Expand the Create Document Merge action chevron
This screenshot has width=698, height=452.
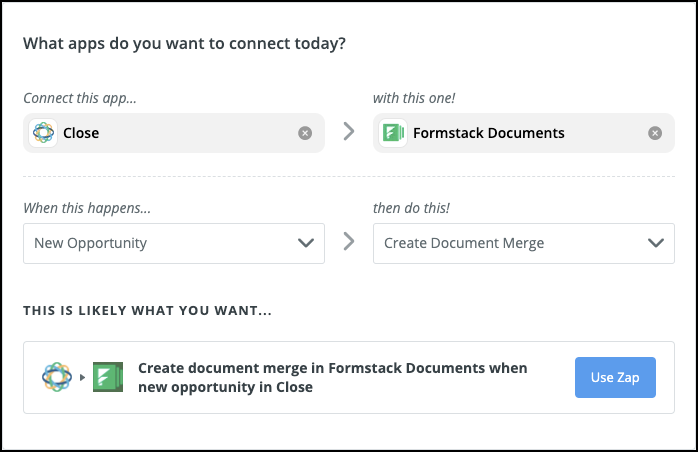pos(656,243)
